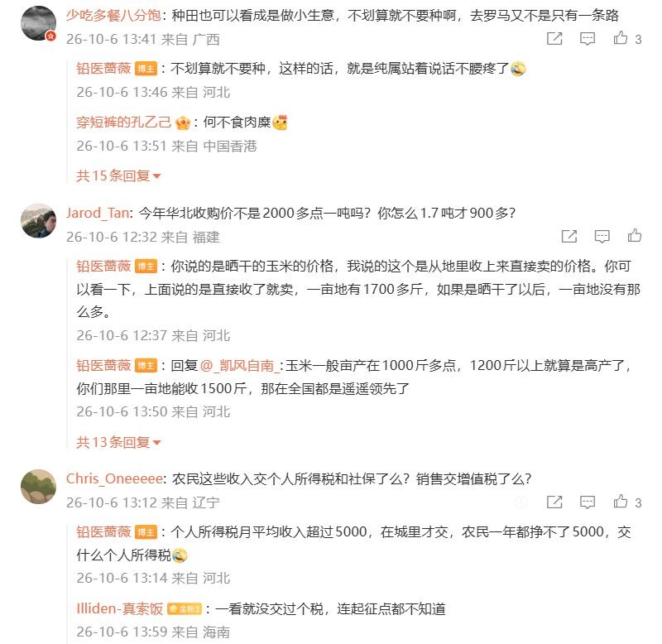View Chris_Oneeeee's avatar image
Image resolution: width=662 pixels, height=644 pixels.
click(x=38, y=487)
